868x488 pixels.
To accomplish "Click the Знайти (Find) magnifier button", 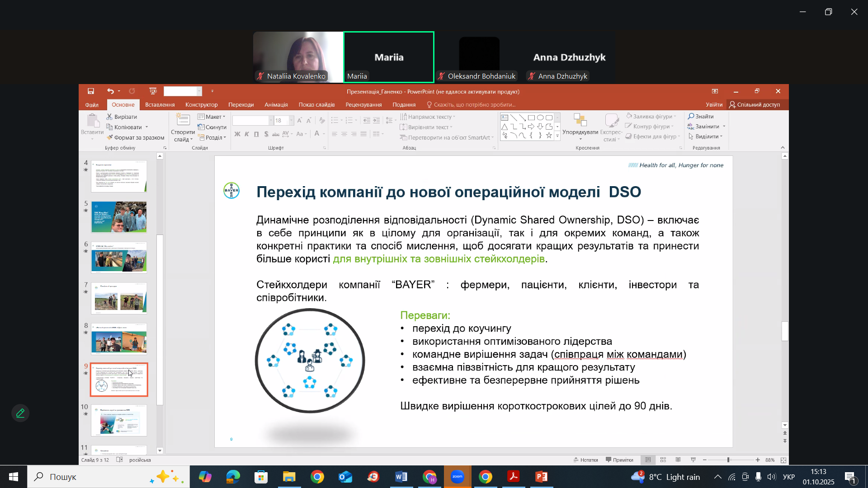I will (x=701, y=117).
